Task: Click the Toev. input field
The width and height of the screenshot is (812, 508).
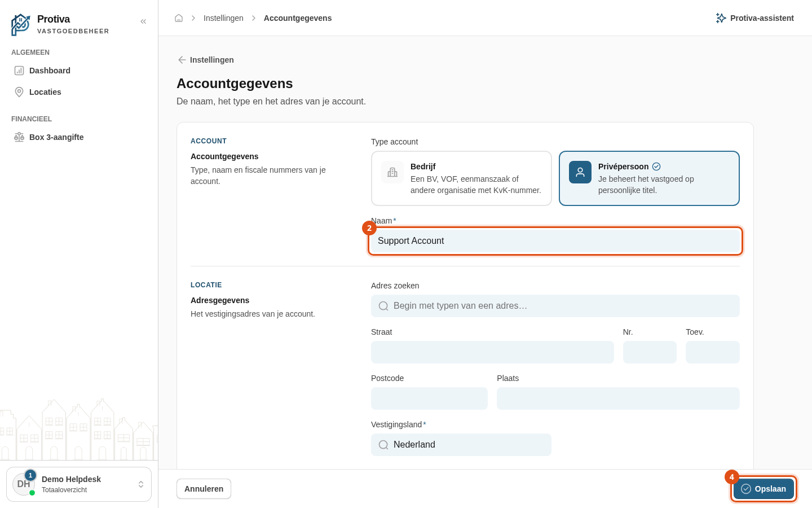Action: pyautogui.click(x=713, y=352)
